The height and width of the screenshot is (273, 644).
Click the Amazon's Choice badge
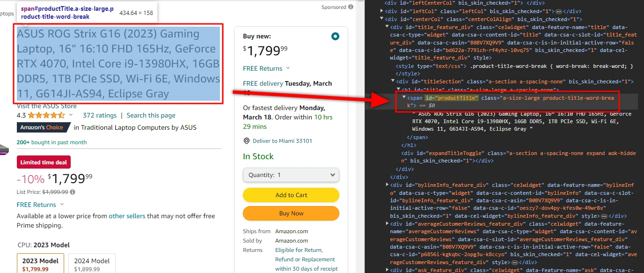43,127
